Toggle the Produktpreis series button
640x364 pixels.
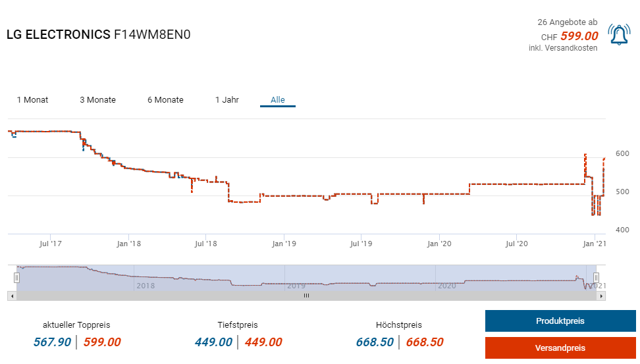click(x=560, y=321)
